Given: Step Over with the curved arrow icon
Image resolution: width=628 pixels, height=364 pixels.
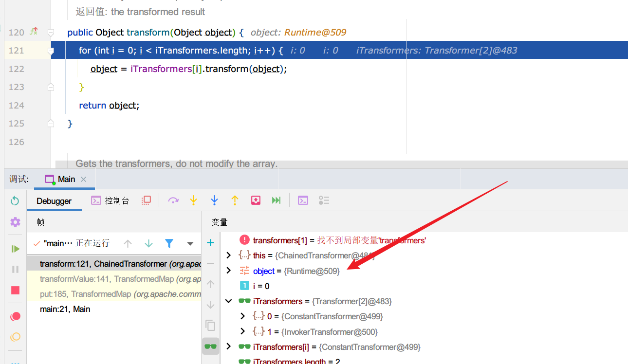Looking at the screenshot, I should (x=173, y=200).
